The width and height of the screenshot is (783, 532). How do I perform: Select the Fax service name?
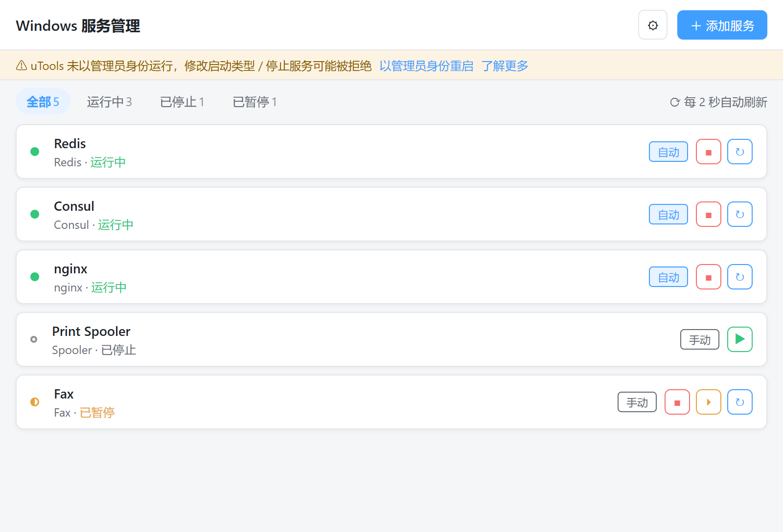(x=64, y=394)
